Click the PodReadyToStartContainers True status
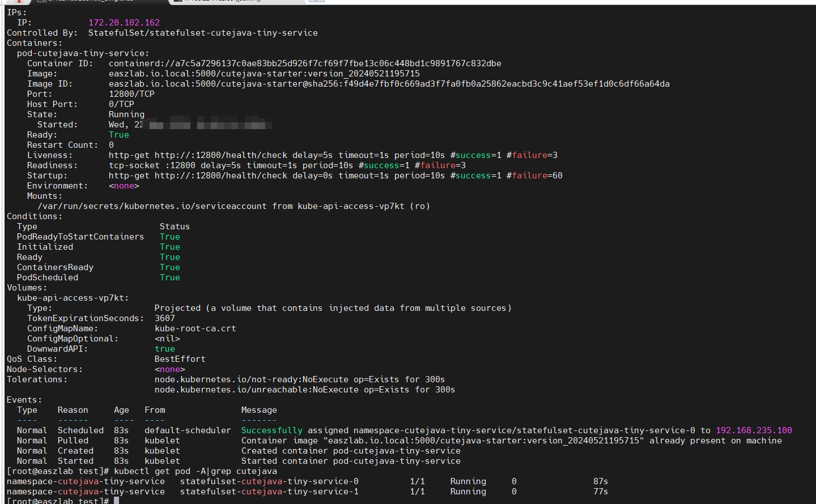This screenshot has height=504, width=816. click(x=169, y=237)
